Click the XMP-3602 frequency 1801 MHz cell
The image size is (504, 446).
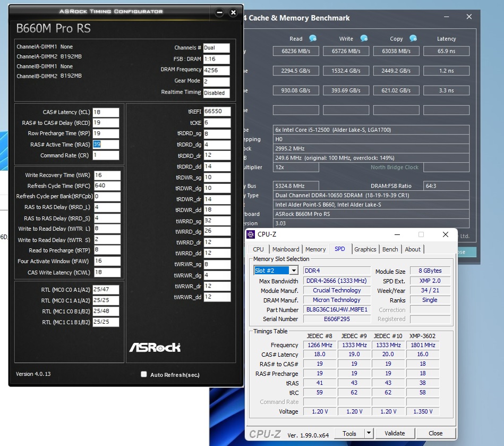pyautogui.click(x=423, y=345)
